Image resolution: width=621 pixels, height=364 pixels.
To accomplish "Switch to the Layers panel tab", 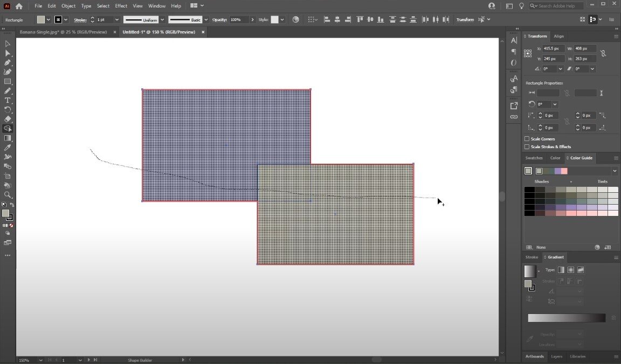I will (556, 356).
